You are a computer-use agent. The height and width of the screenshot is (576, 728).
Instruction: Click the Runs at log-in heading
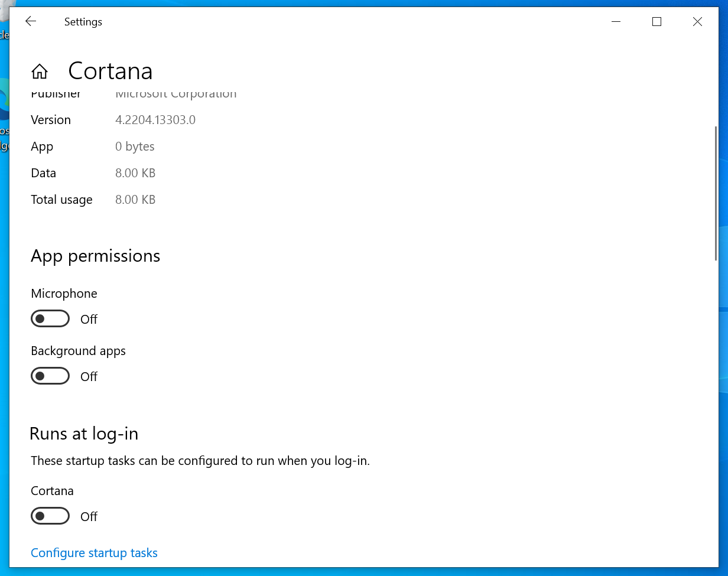84,434
